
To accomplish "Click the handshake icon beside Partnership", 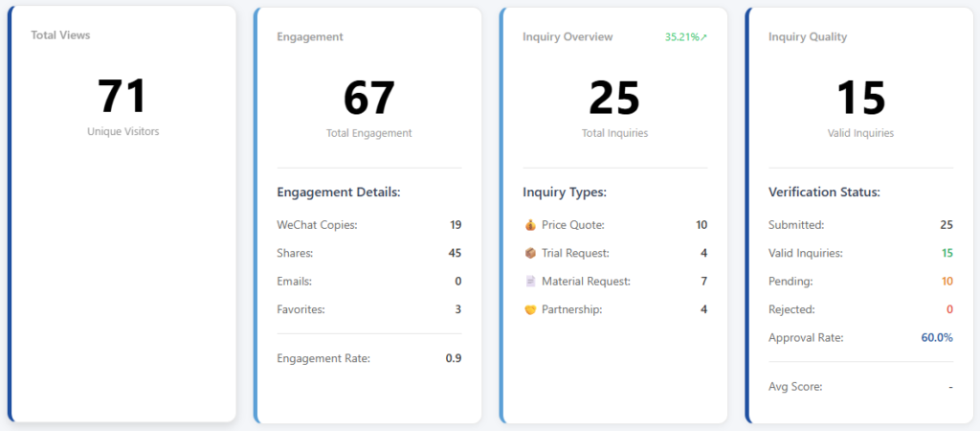I will (x=530, y=309).
